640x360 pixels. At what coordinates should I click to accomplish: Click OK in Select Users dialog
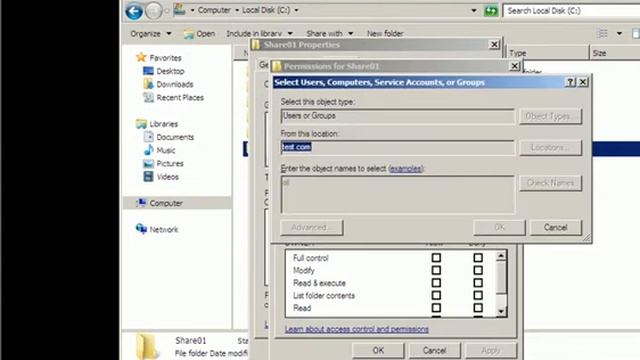point(499,227)
